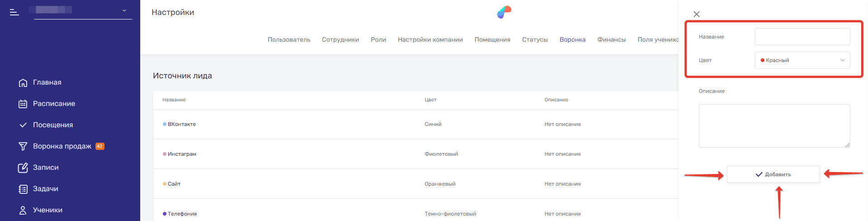
Task: Click into the Описание text area
Action: pos(774,126)
